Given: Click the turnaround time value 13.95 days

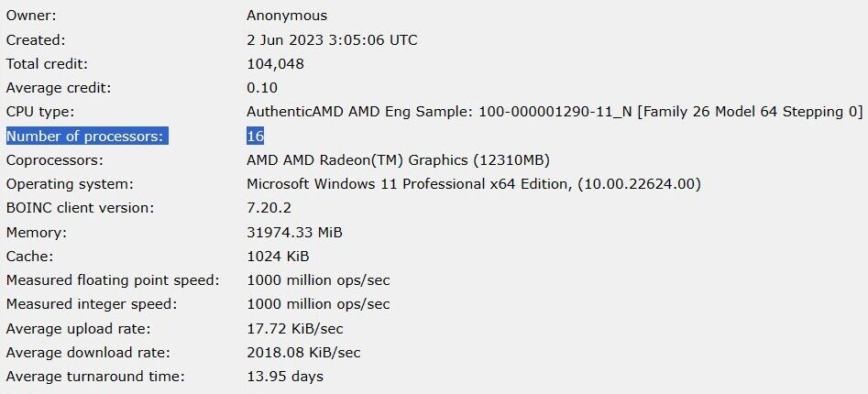Looking at the screenshot, I should [285, 377].
